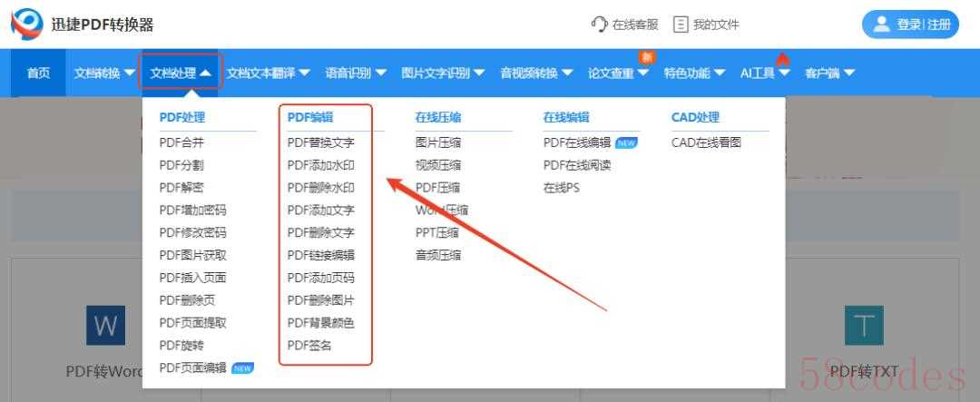Expand the 文档文本翻译 dropdown
The width and height of the screenshot is (980, 402).
268,73
